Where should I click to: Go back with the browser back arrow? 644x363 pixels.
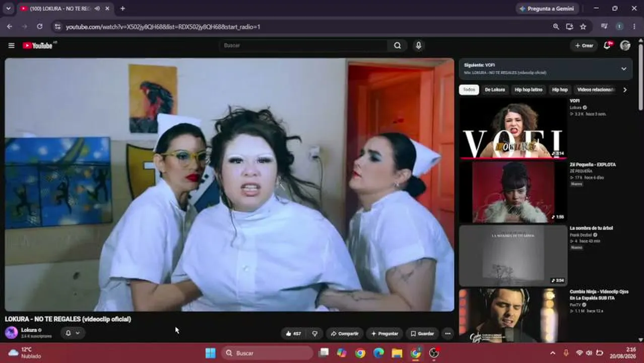point(9,27)
